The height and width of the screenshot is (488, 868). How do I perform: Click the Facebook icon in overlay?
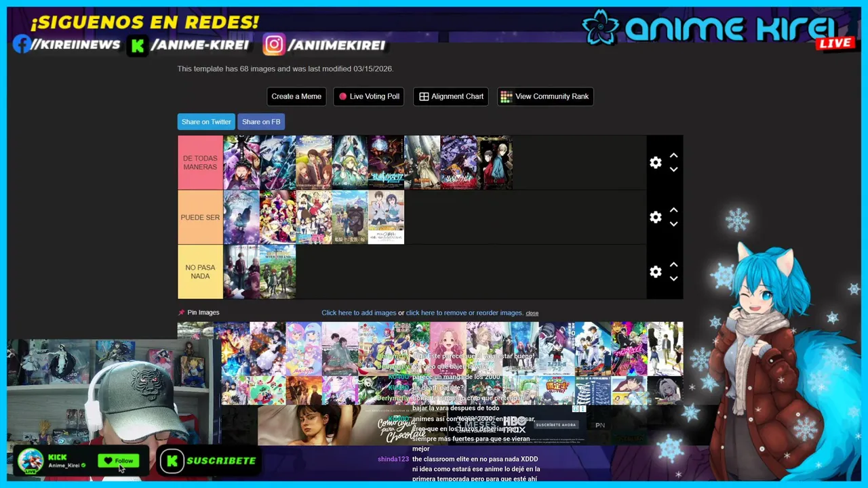click(x=22, y=44)
